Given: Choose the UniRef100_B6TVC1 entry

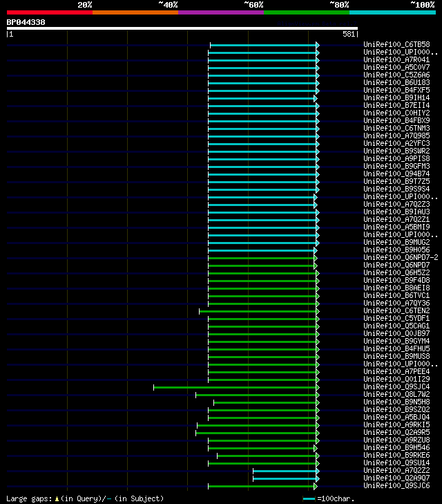Looking at the screenshot, I should [x=396, y=295].
